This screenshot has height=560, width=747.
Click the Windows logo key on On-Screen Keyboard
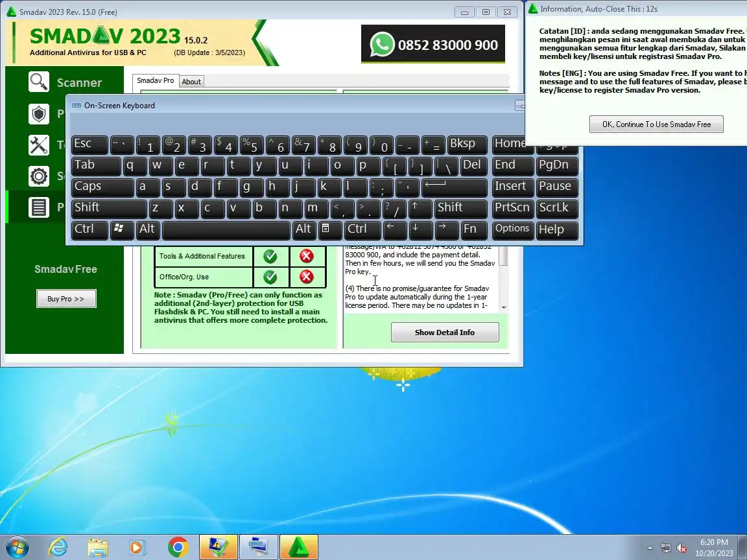121,230
